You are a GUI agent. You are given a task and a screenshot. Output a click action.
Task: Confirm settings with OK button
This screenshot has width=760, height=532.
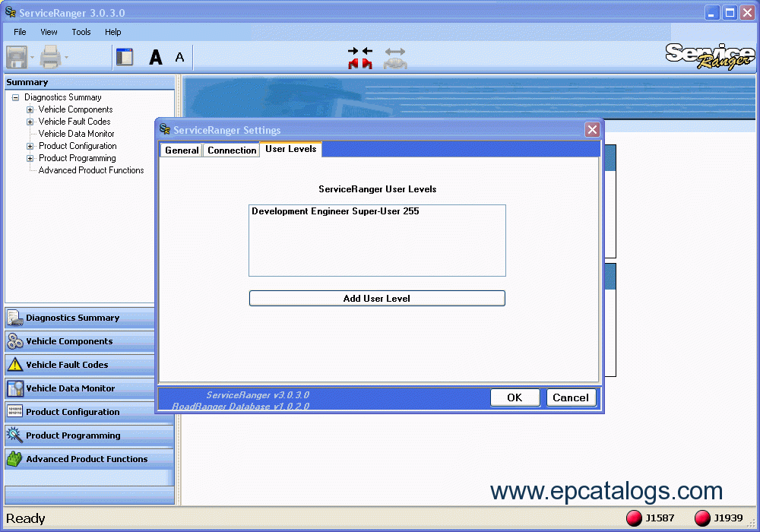(x=515, y=397)
